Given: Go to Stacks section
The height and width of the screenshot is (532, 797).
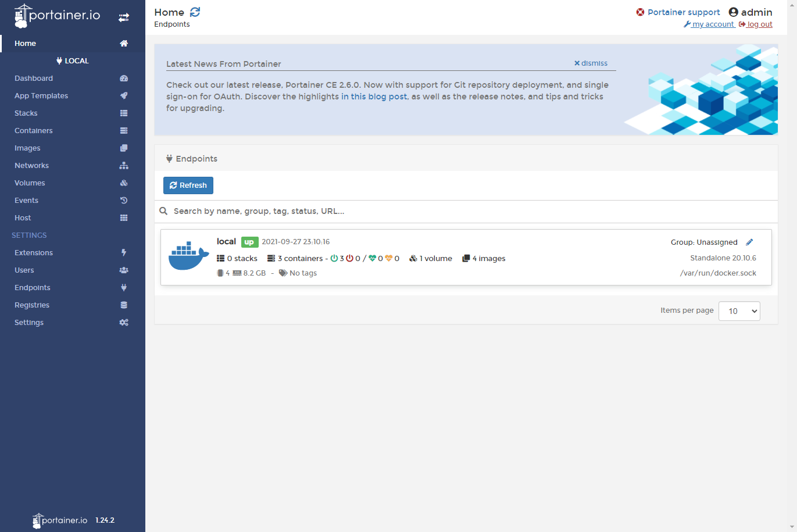Looking at the screenshot, I should coord(26,113).
